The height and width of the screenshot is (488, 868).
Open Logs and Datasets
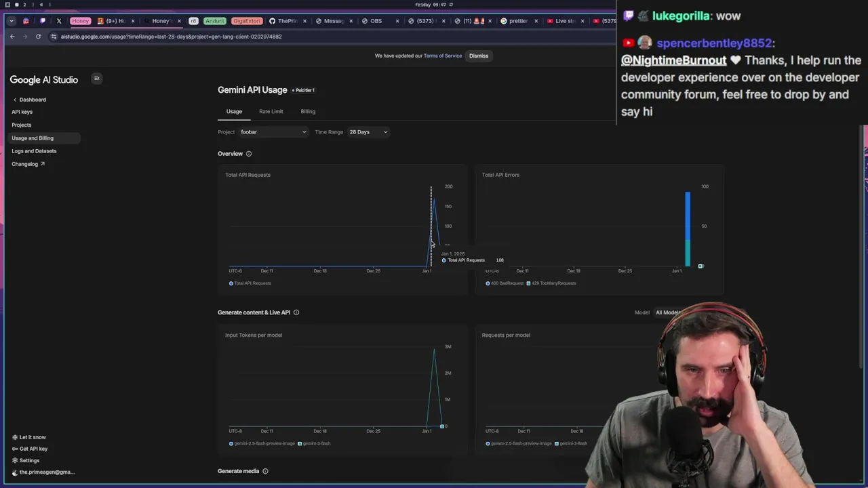[x=34, y=151]
